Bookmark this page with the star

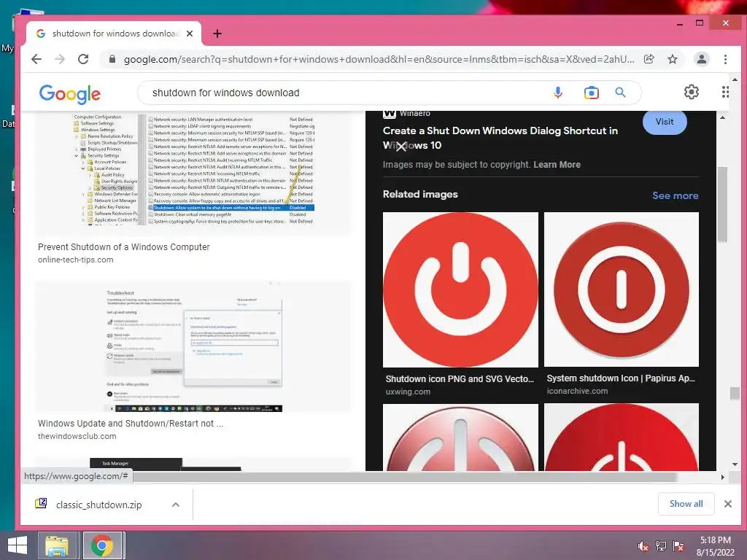click(672, 59)
